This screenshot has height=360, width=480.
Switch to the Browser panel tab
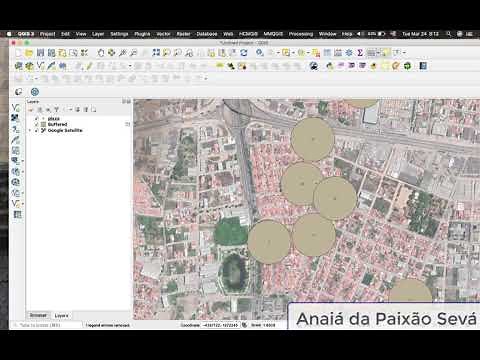tap(38, 315)
